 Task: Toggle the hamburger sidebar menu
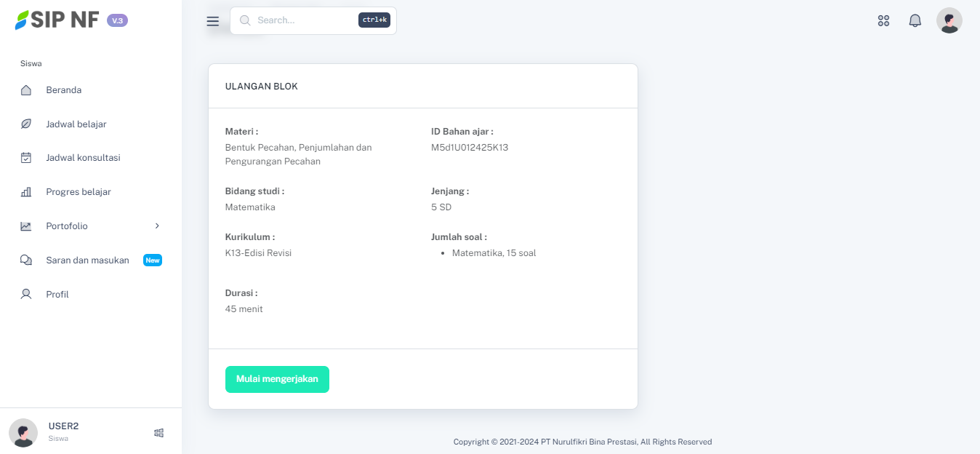[x=213, y=21]
